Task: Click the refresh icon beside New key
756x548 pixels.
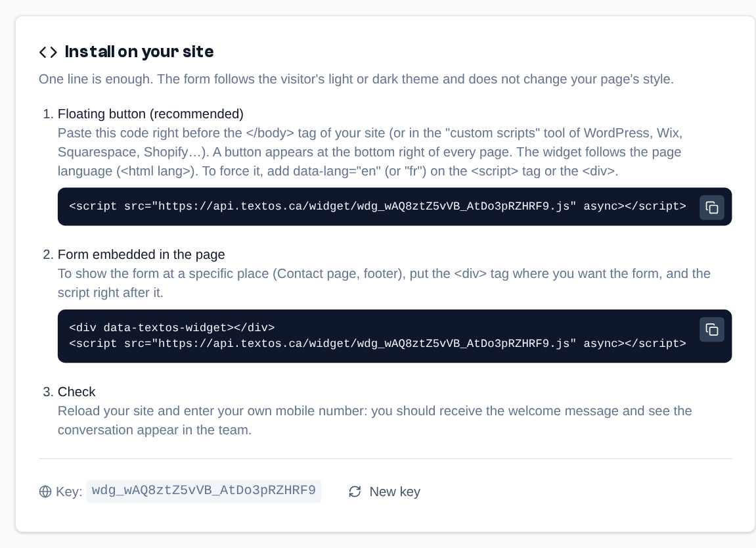Action: [355, 491]
